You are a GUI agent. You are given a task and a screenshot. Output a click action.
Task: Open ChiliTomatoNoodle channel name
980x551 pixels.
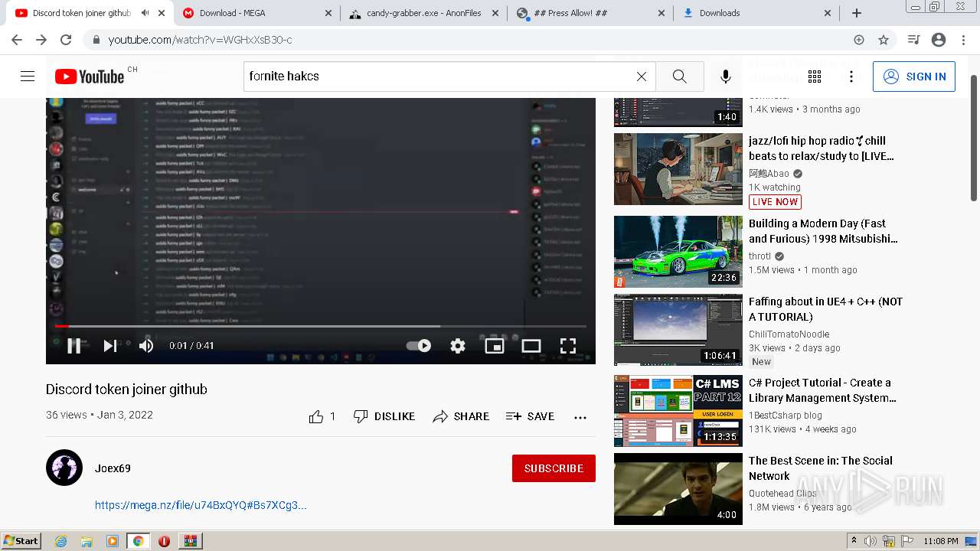789,334
